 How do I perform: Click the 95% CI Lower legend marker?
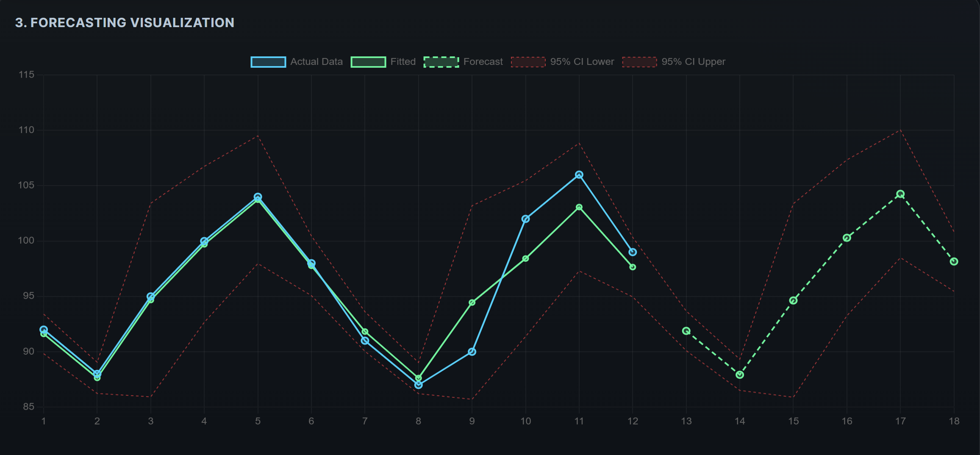click(528, 61)
